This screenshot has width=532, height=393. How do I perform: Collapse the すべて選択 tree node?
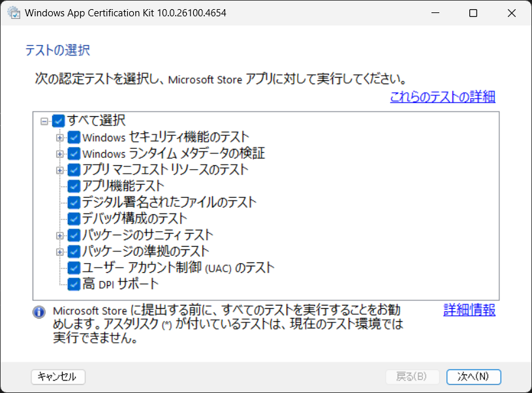point(44,121)
